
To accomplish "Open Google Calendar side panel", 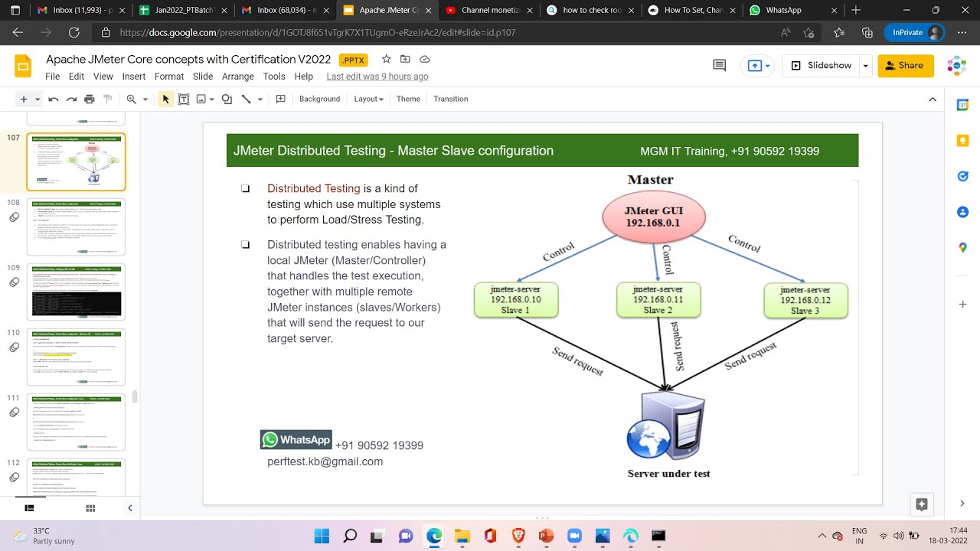I will click(963, 105).
